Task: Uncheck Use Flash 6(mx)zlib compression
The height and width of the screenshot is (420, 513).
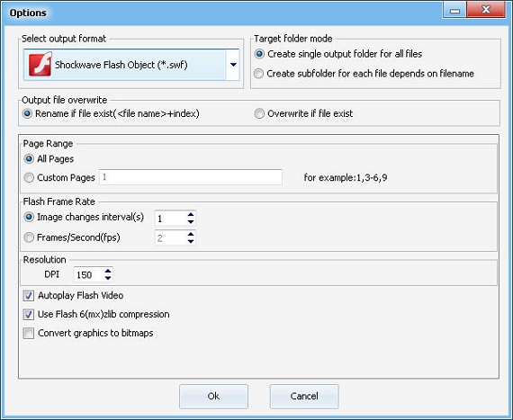Action: click(x=29, y=315)
